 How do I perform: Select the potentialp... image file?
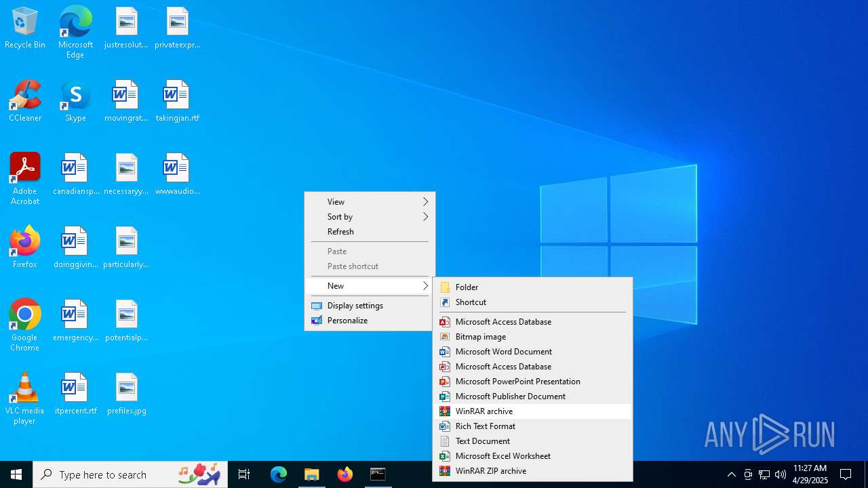[126, 321]
